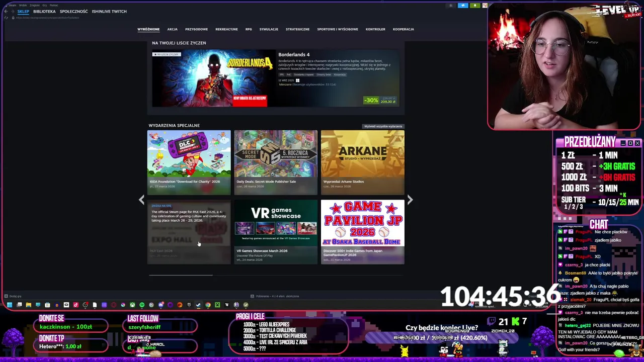
Task: Open Game Pavilion JP 2026 event
Action: coord(363,232)
